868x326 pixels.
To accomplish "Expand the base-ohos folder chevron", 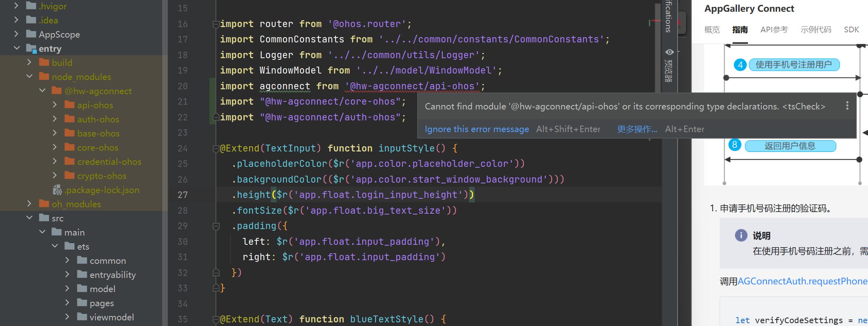I will pyautogui.click(x=55, y=133).
